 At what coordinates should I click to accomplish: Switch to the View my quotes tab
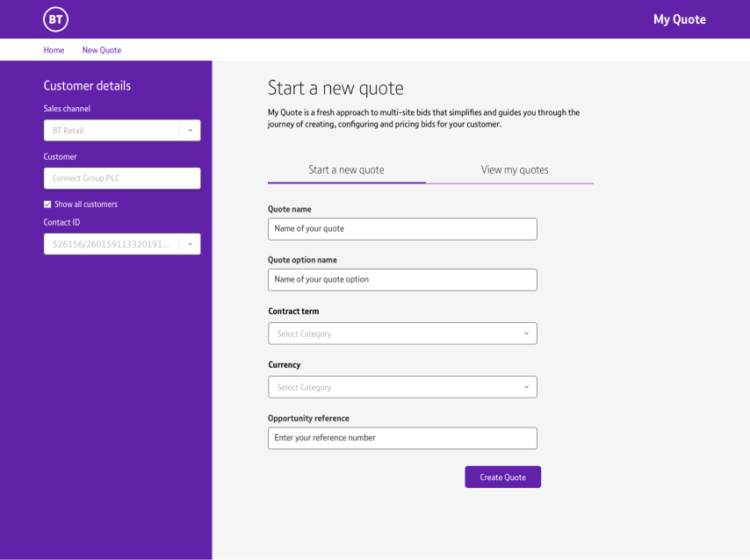tap(515, 170)
